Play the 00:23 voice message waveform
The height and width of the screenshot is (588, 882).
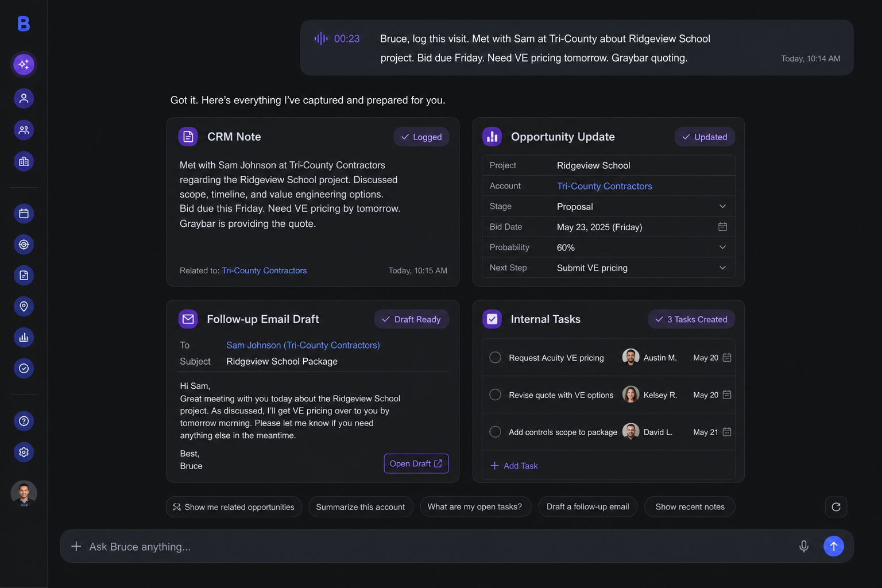pyautogui.click(x=321, y=38)
